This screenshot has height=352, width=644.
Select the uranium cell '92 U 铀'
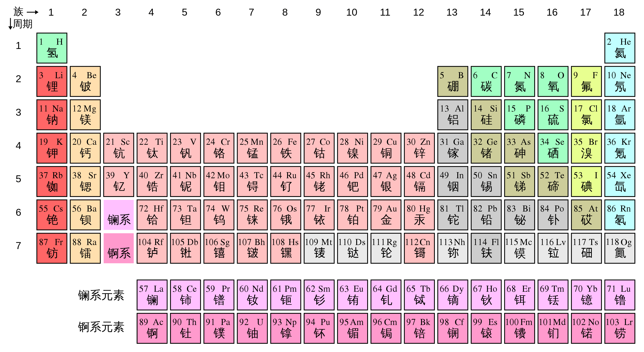252,328
